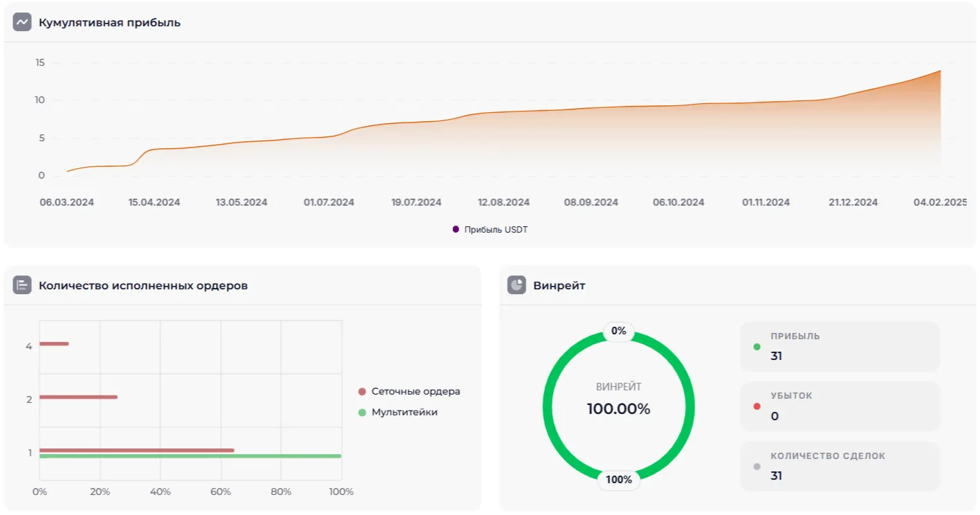Click the green Мультитейки bar in row 1
The image size is (980, 515).
[x=190, y=456]
